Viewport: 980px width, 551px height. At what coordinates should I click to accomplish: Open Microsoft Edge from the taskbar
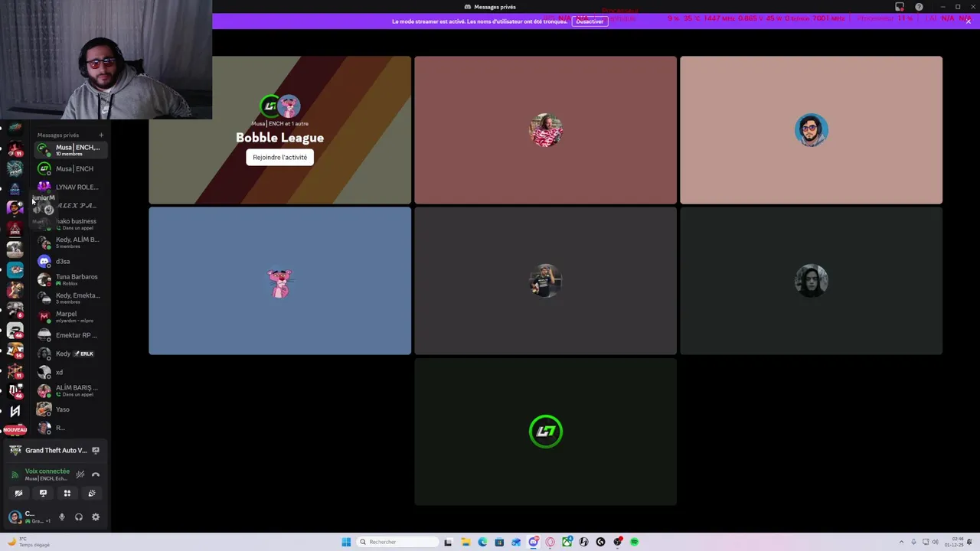pos(482,542)
